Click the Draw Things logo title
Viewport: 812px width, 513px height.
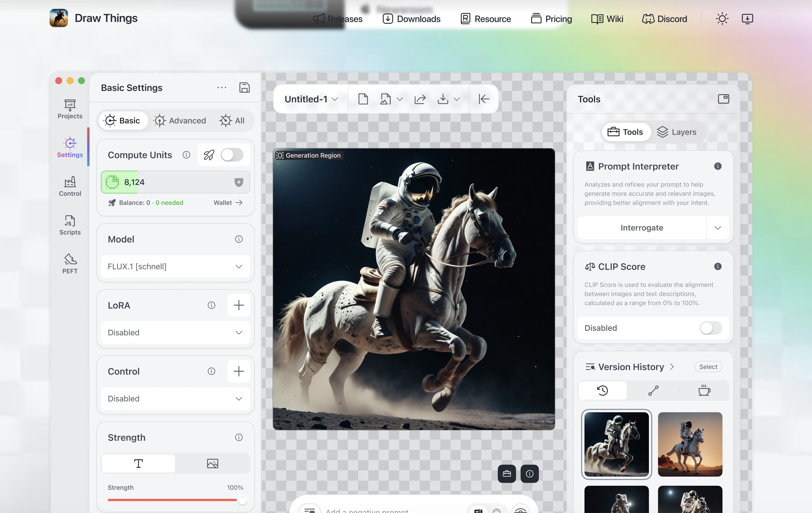(x=106, y=18)
